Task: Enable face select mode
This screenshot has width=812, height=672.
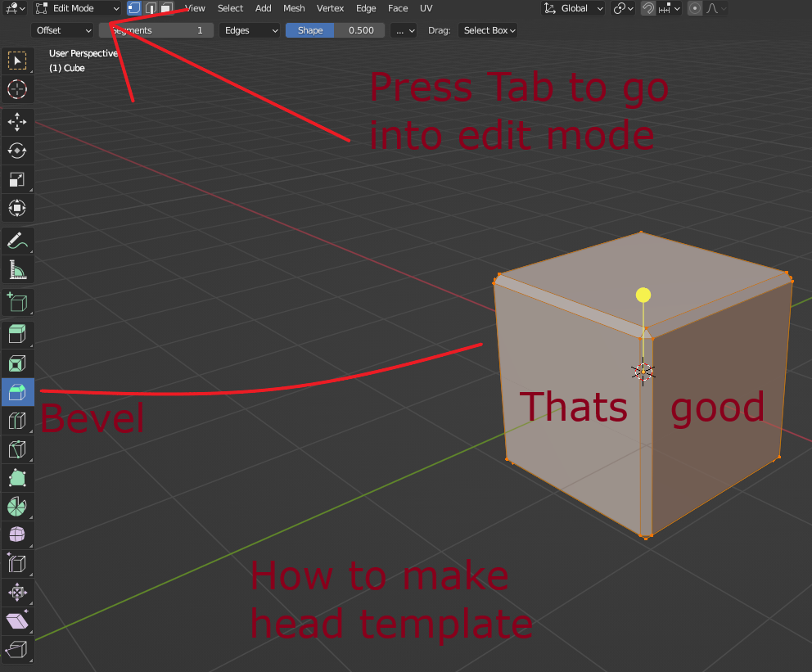Action: click(167, 8)
